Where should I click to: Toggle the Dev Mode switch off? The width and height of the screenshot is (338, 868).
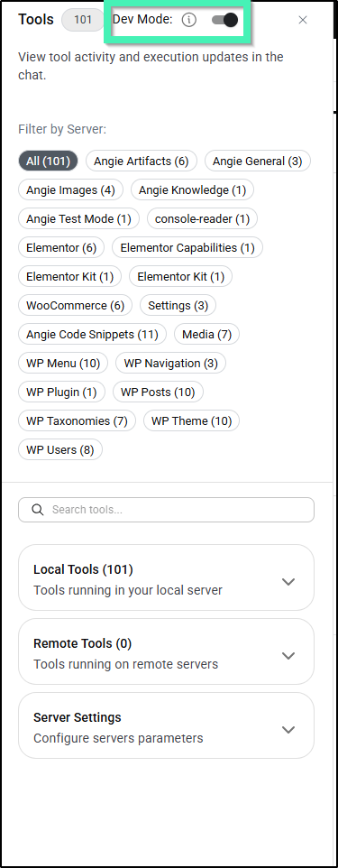pyautogui.click(x=224, y=20)
